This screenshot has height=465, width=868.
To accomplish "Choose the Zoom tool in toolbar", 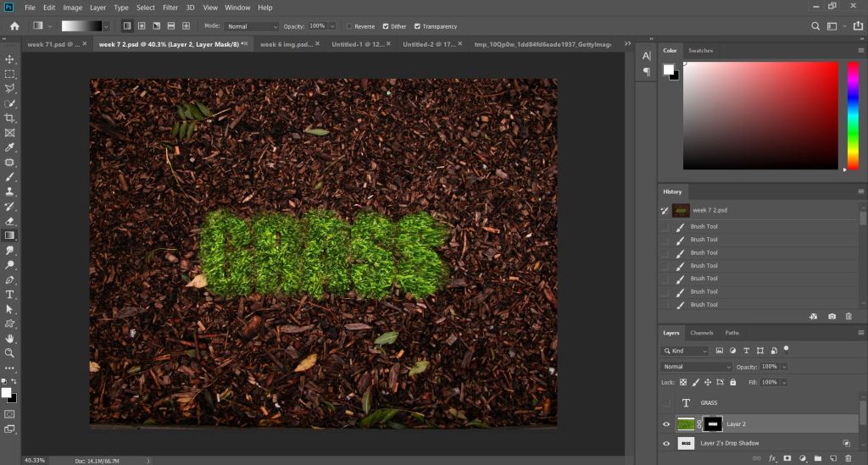I will 10,352.
